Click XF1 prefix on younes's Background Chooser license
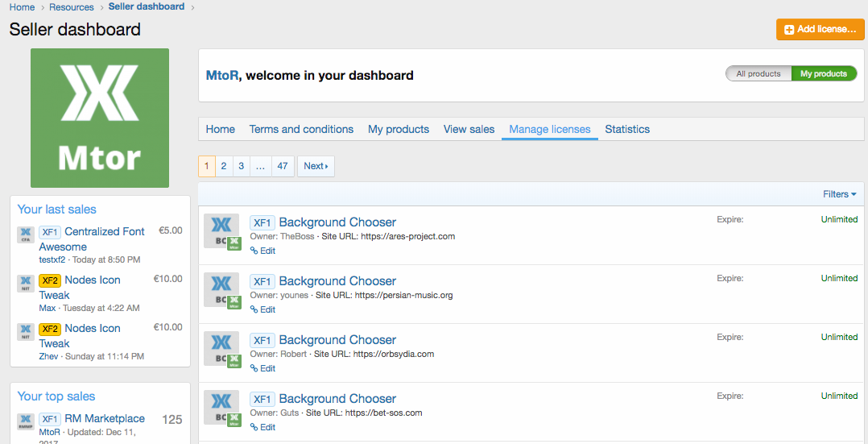Viewport: 868px width, 444px height. 262,281
